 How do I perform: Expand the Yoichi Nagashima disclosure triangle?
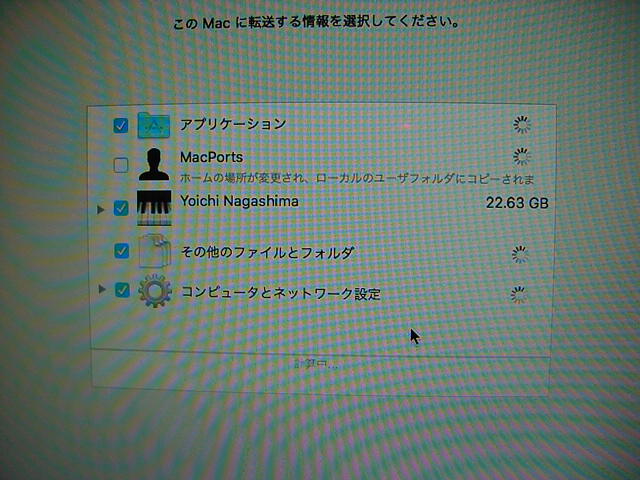[101, 210]
